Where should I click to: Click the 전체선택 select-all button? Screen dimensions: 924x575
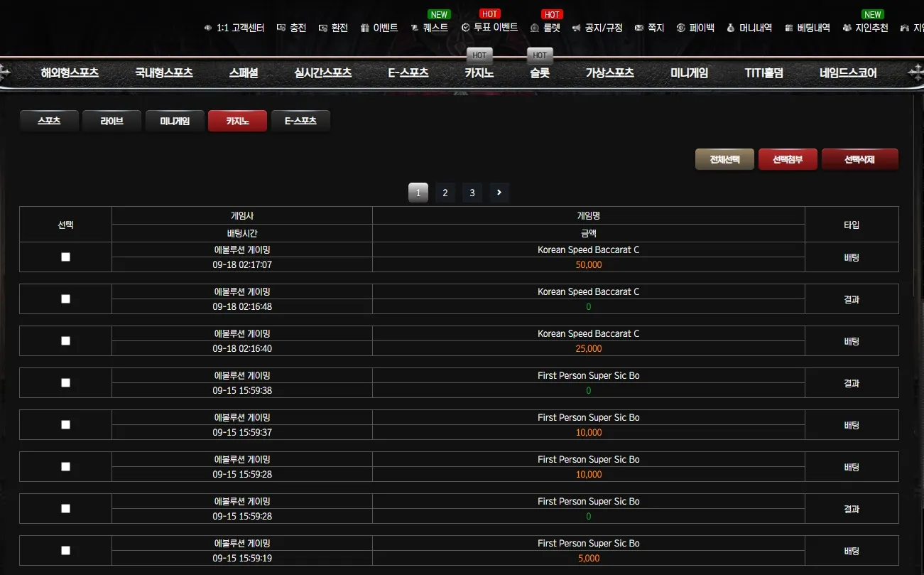pos(724,159)
